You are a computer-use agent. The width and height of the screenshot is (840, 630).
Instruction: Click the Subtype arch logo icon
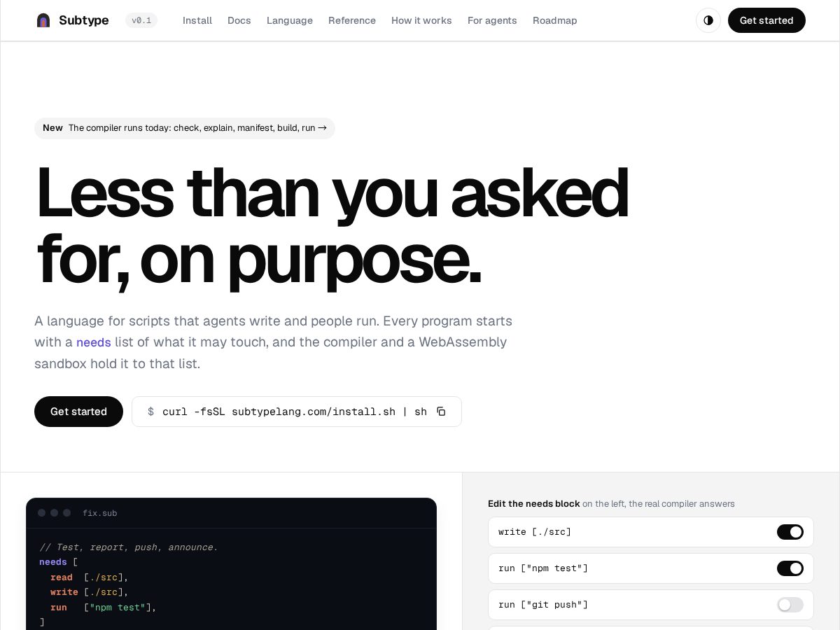[x=43, y=20]
